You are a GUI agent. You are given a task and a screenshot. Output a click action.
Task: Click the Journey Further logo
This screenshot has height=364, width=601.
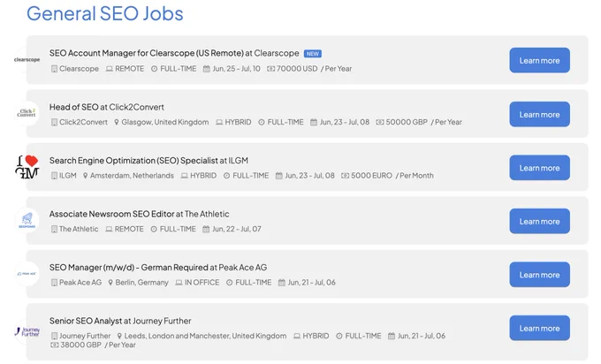pos(27,331)
